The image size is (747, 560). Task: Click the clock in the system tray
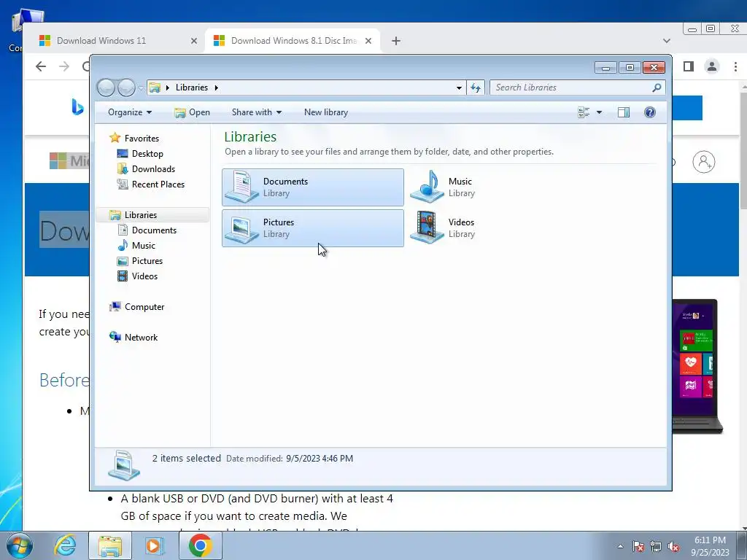710,546
